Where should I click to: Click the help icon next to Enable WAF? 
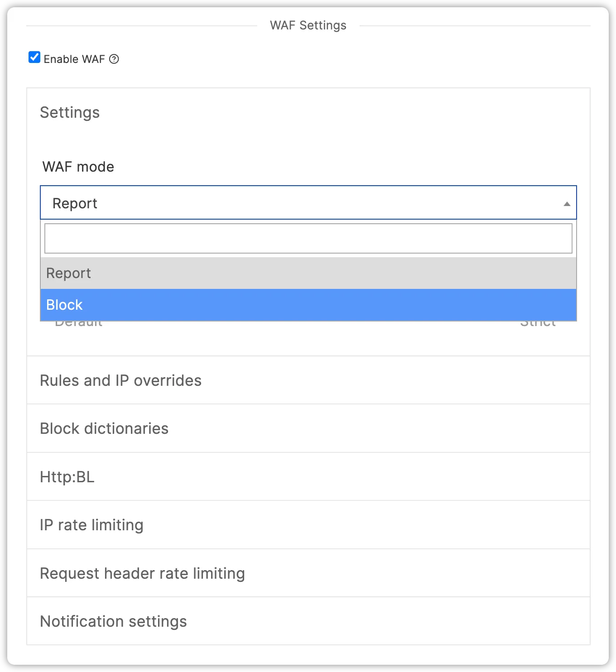click(x=114, y=59)
